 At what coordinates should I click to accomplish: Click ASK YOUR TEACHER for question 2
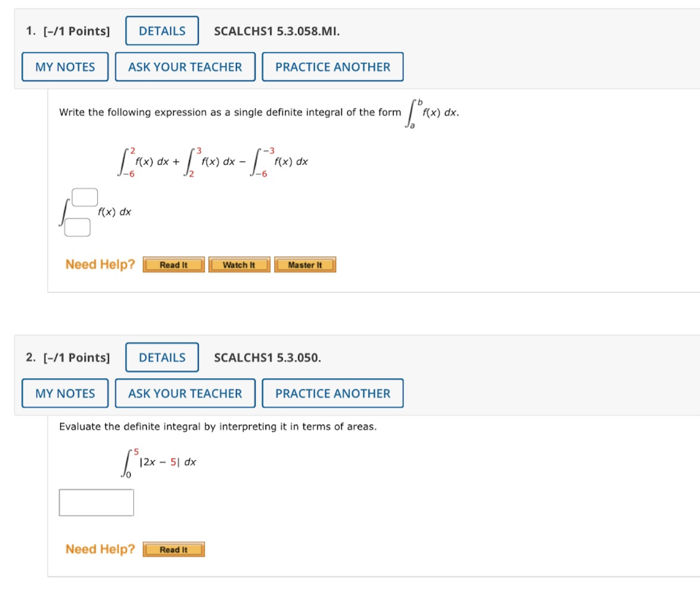pyautogui.click(x=185, y=393)
